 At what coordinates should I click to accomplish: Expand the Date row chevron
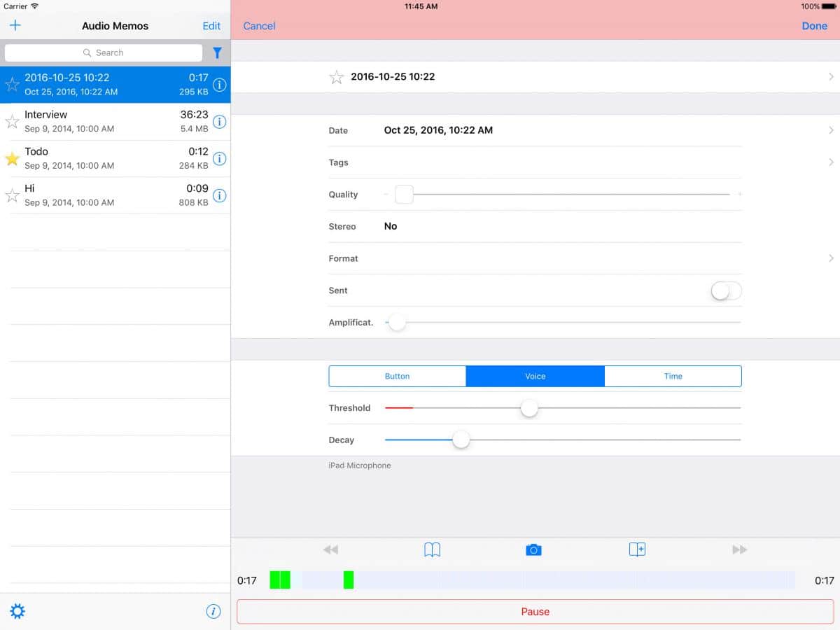[831, 130]
